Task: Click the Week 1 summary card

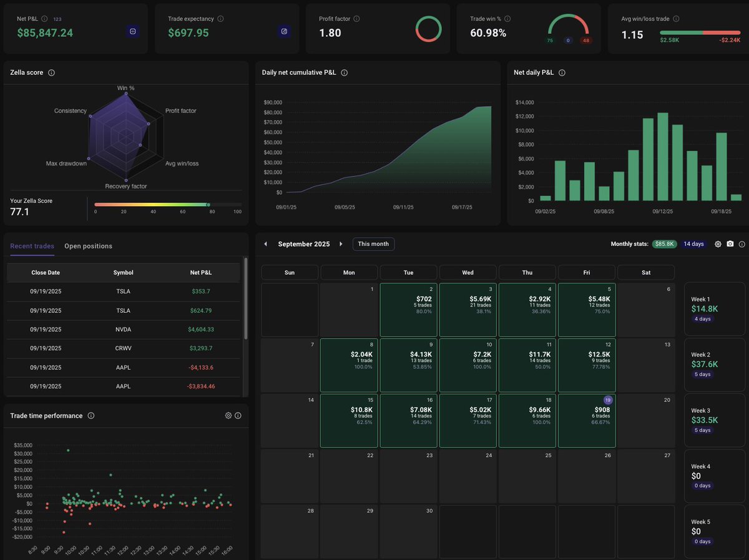Action: [x=715, y=309]
